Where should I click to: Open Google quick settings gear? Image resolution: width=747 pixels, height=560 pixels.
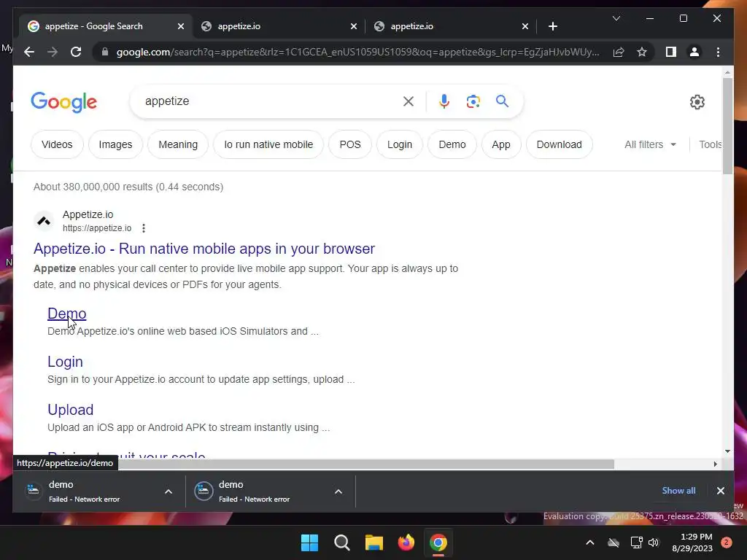[x=697, y=102]
